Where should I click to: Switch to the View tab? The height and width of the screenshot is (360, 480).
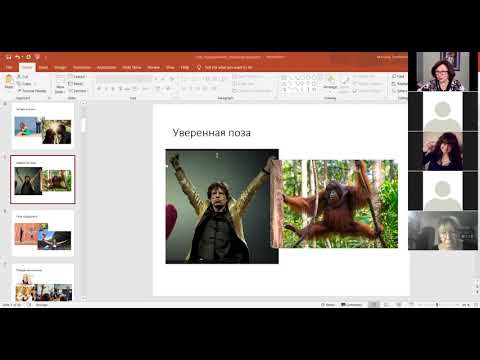(x=170, y=67)
